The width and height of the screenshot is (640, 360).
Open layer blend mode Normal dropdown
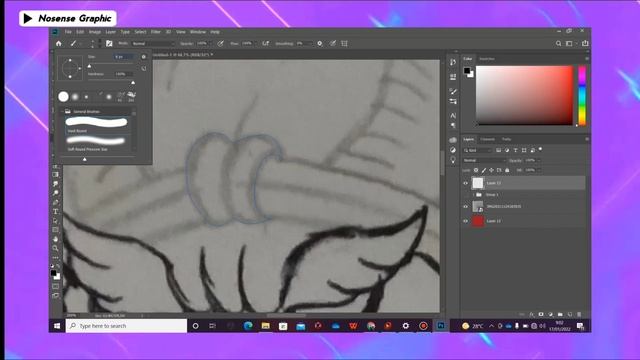[x=484, y=160]
